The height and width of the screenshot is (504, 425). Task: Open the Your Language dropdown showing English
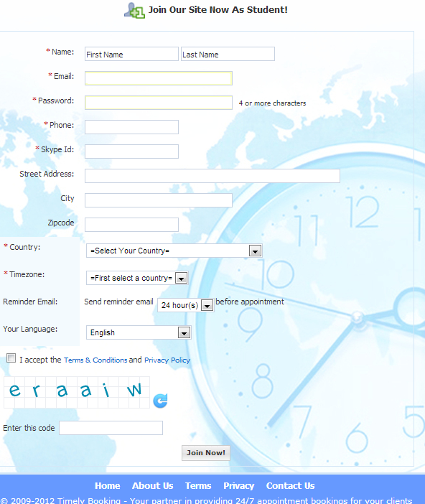coord(139,332)
